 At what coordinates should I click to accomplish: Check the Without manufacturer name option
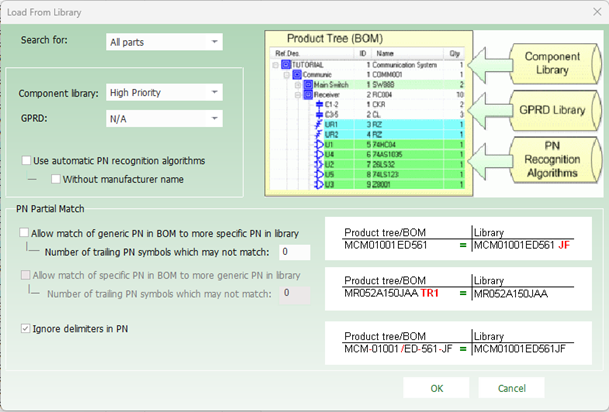pos(56,179)
